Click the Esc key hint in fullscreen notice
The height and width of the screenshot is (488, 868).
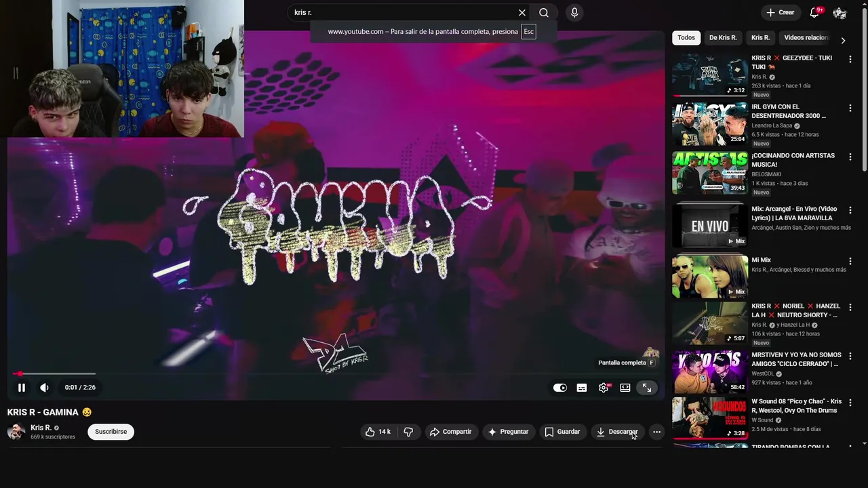pyautogui.click(x=528, y=32)
